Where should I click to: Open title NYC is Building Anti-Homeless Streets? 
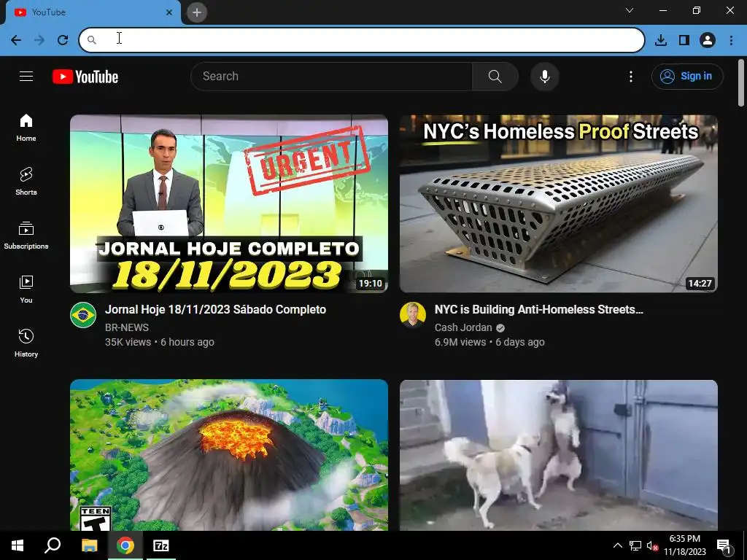[539, 309]
